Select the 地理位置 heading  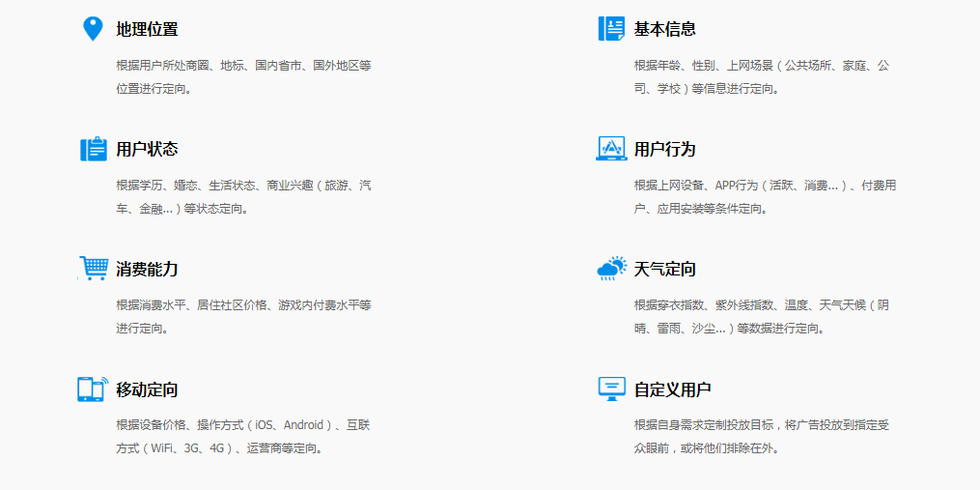pos(147,29)
